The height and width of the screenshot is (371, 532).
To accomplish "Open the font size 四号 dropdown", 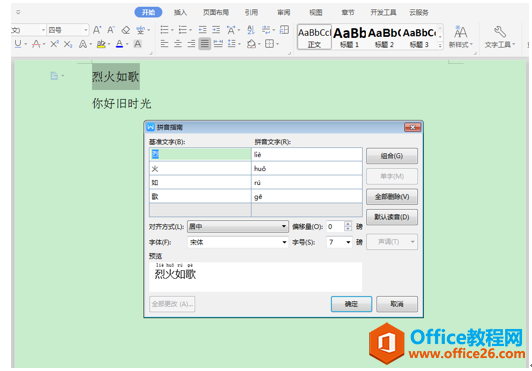I will tap(86, 30).
